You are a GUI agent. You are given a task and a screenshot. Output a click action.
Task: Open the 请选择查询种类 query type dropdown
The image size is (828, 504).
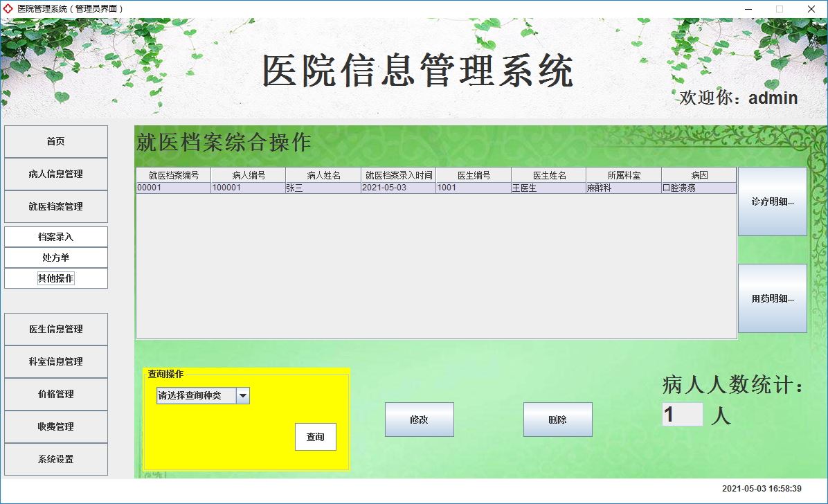point(194,395)
